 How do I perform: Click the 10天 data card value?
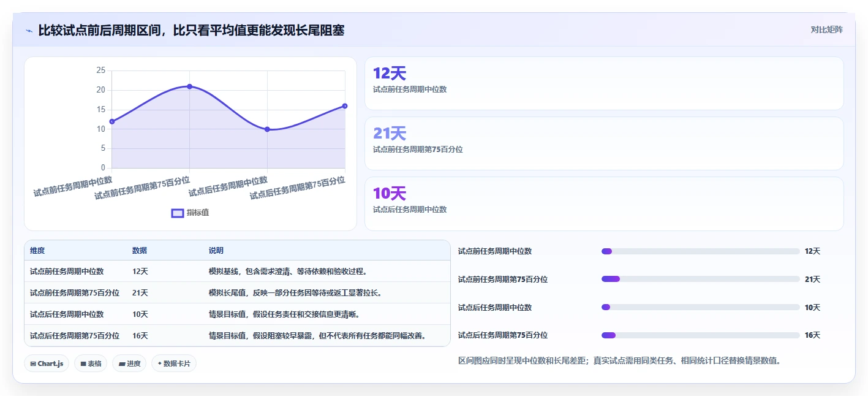click(x=390, y=194)
